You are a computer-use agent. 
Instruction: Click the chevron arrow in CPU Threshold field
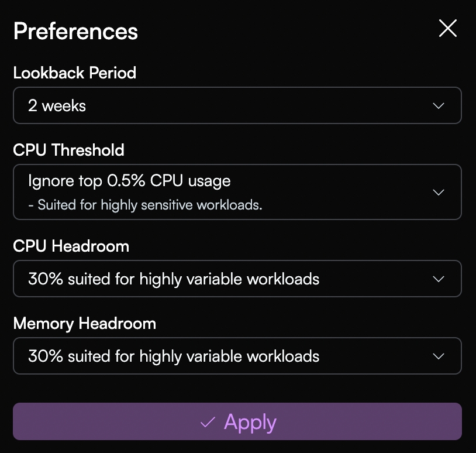[439, 193]
